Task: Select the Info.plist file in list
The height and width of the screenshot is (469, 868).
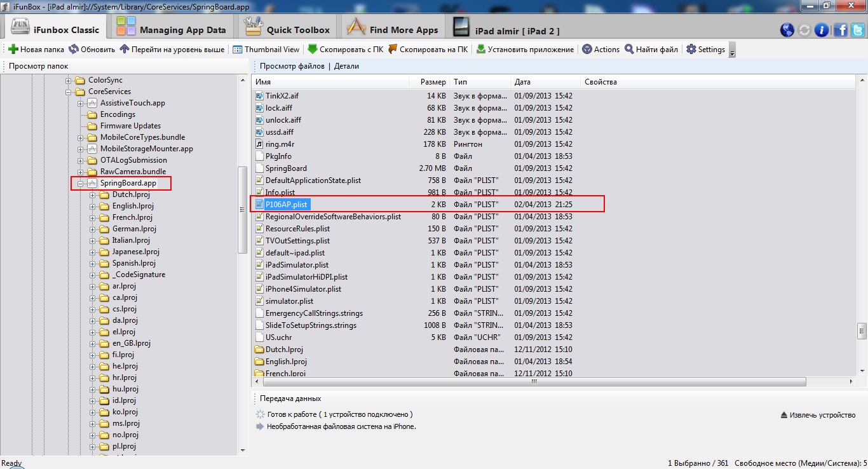Action: (x=280, y=193)
